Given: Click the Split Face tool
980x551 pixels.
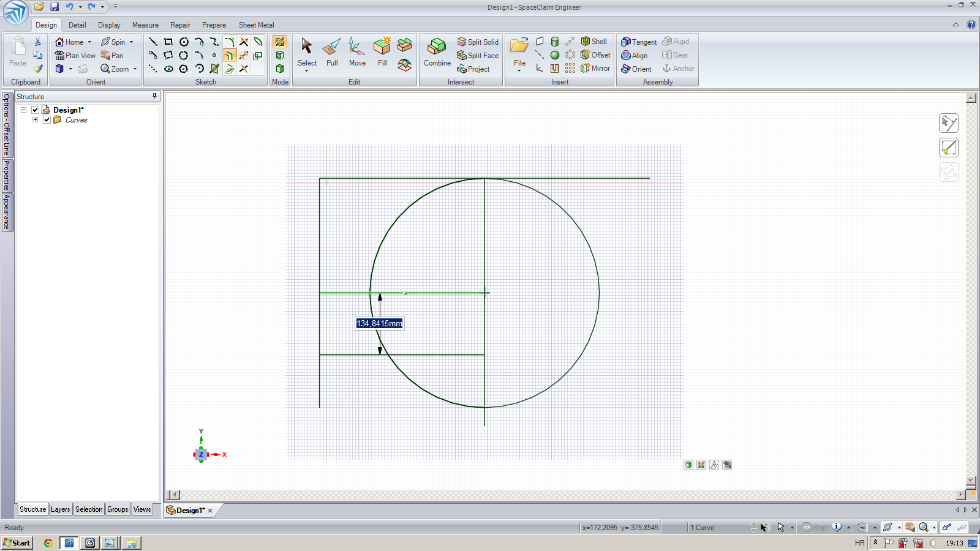Looking at the screenshot, I should (478, 55).
